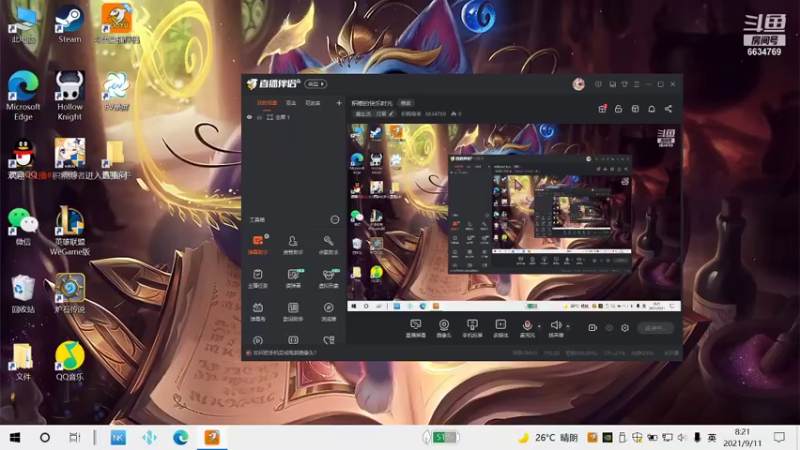Viewport: 800px width, 450px height.
Task: Open Hearthstone desktop shortcut
Action: 70,294
